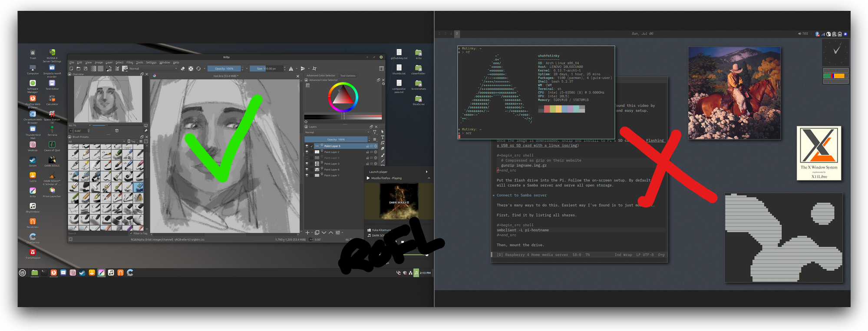Open the Overview zoom 66.7% dropdown
The image size is (868, 331).
[x=80, y=126]
